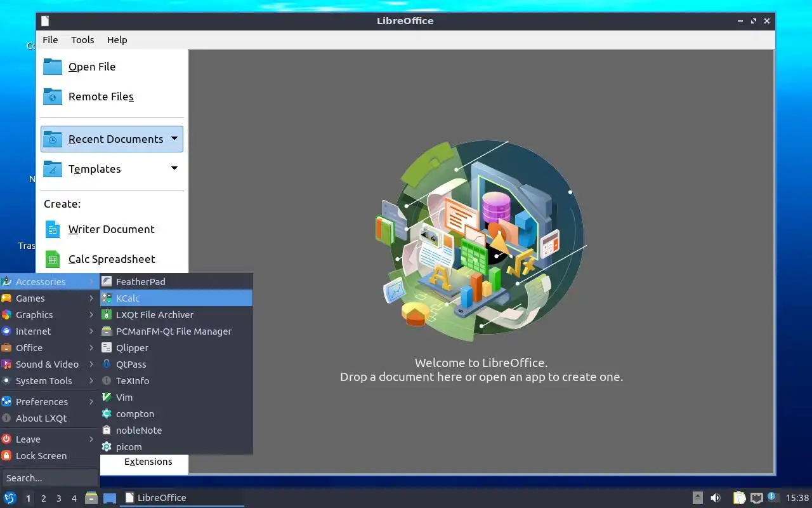Click the KCalc calculator icon
This screenshot has width=812, height=508.
[107, 298]
